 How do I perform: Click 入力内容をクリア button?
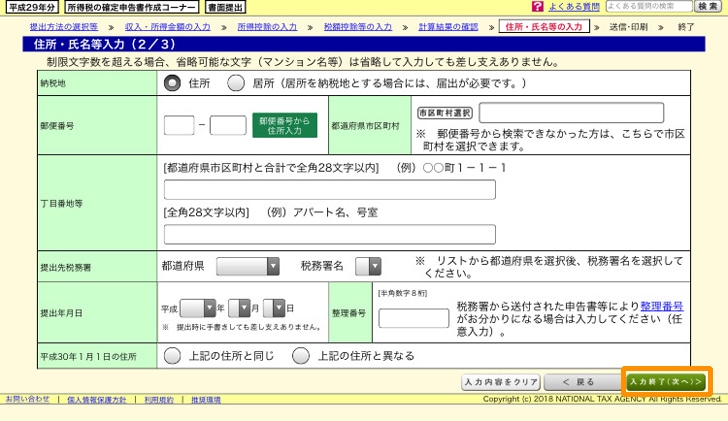501,382
